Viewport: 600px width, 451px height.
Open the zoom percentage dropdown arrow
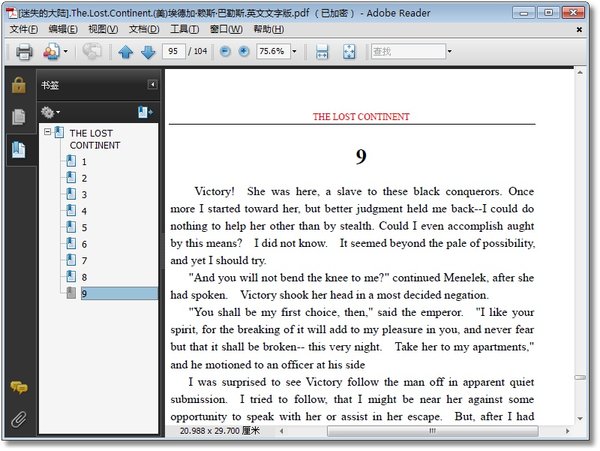[294, 51]
